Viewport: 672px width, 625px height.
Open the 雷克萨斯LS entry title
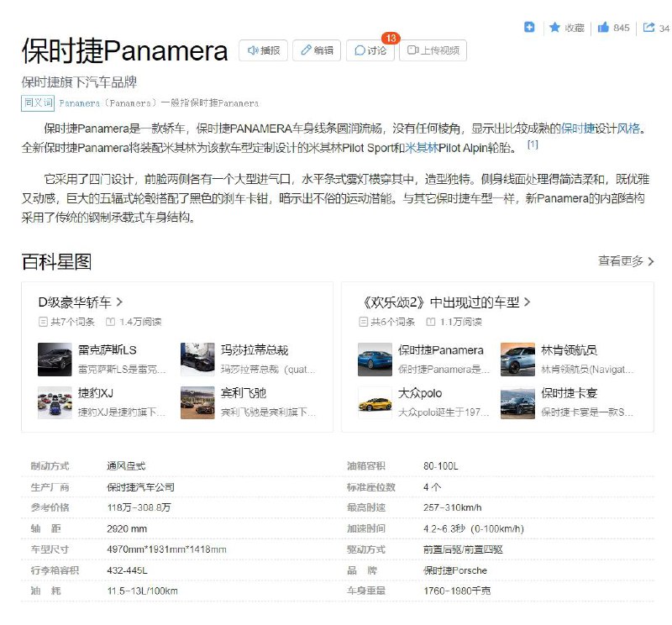click(108, 350)
